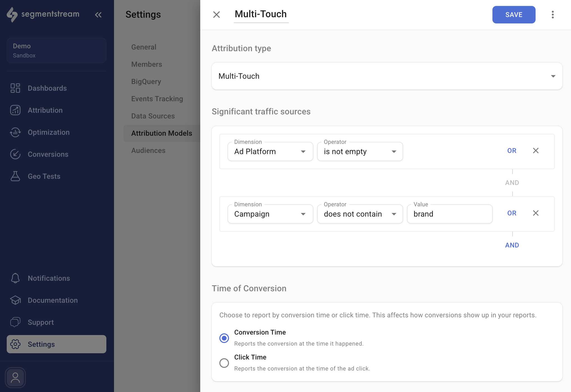
Task: Expand the Attribution type Multi-Touch dropdown
Action: (x=387, y=76)
